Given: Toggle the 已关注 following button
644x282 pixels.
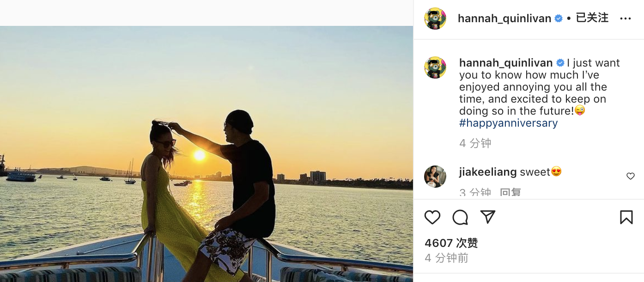Looking at the screenshot, I should tap(592, 18).
